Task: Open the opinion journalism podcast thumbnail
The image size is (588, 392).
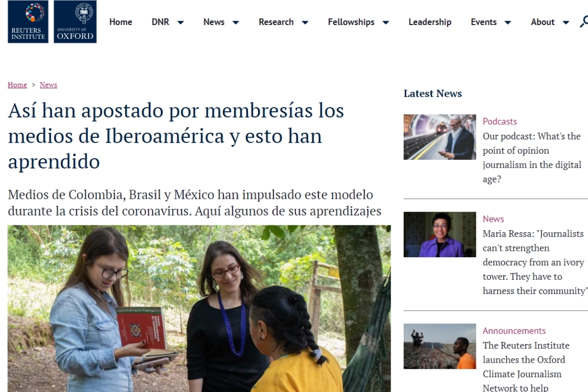Action: (x=440, y=137)
